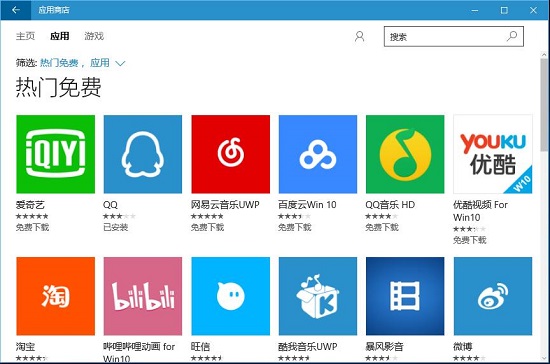Open the QQ penguin app tile

click(x=143, y=154)
